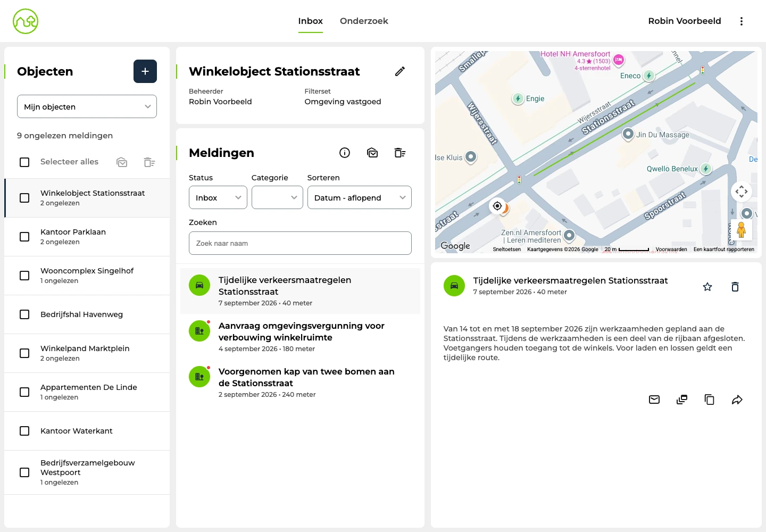
Task: Check the Wooncomplex Singelhof checkbox
Action: [x=24, y=276]
